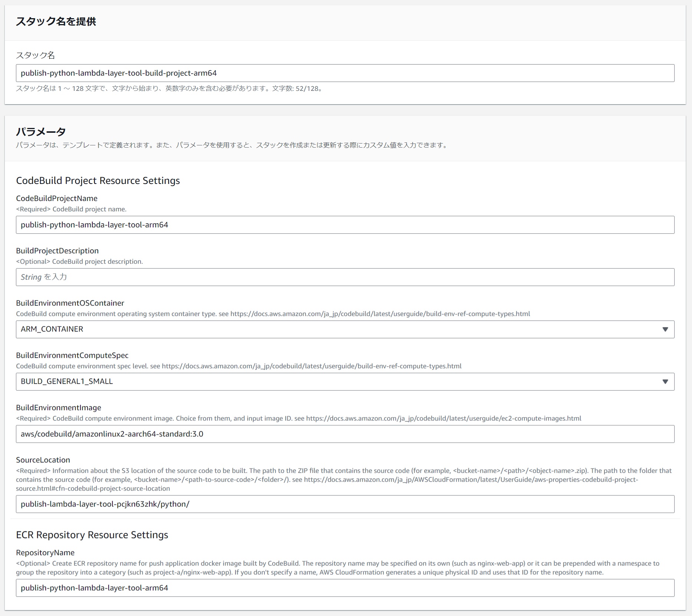Click the RepositoryName label
The width and height of the screenshot is (692, 616).
(x=45, y=553)
